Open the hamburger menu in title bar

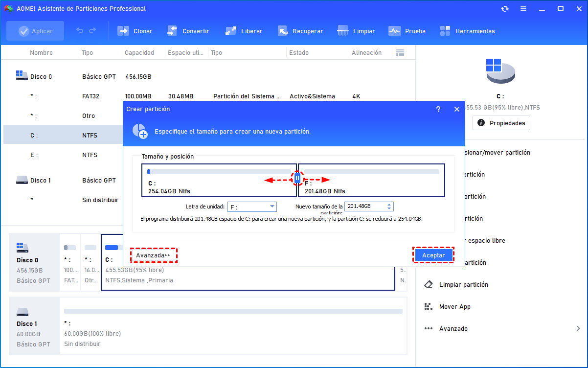point(523,9)
